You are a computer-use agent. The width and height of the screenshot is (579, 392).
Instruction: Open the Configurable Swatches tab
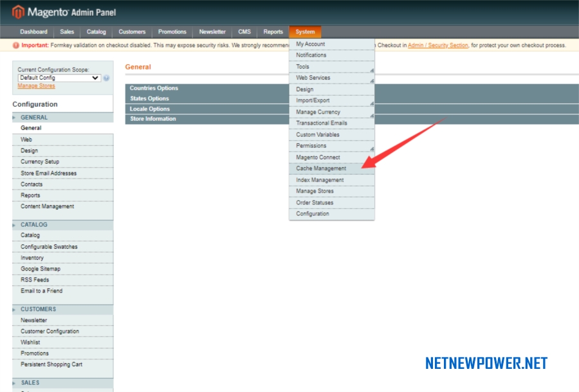(x=63, y=246)
